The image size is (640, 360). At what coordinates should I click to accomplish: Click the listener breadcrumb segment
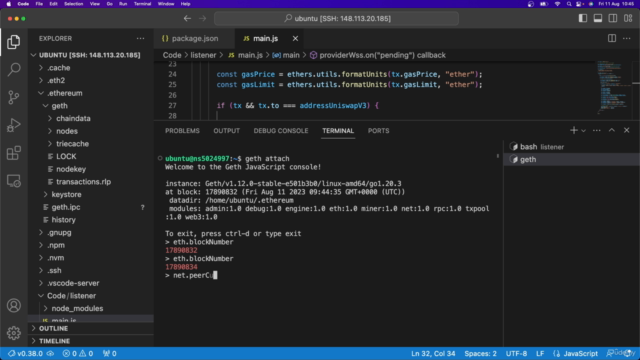[x=203, y=55]
